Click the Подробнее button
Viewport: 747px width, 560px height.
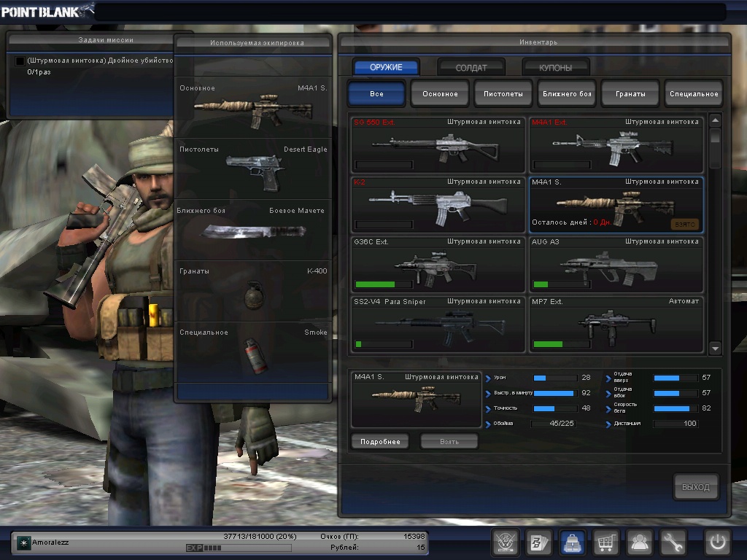pyautogui.click(x=380, y=441)
